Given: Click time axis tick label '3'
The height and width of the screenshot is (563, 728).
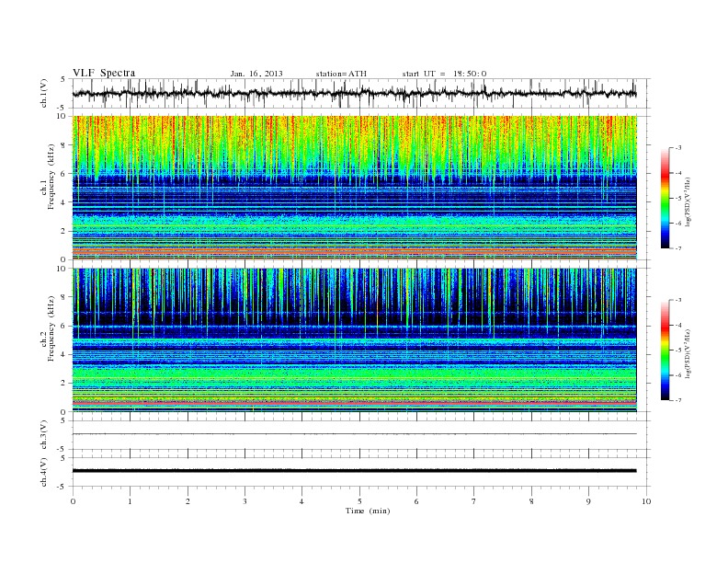Looking at the screenshot, I should 245,501.
